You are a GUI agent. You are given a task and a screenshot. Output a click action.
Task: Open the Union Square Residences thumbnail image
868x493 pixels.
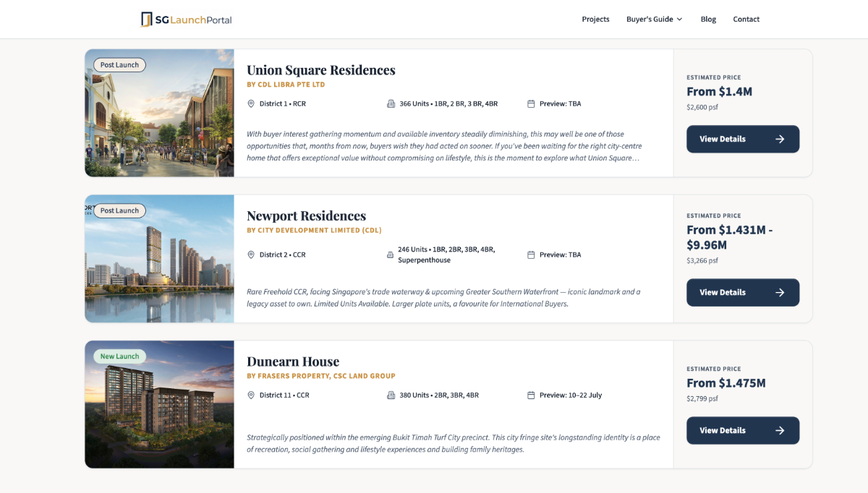coord(159,113)
